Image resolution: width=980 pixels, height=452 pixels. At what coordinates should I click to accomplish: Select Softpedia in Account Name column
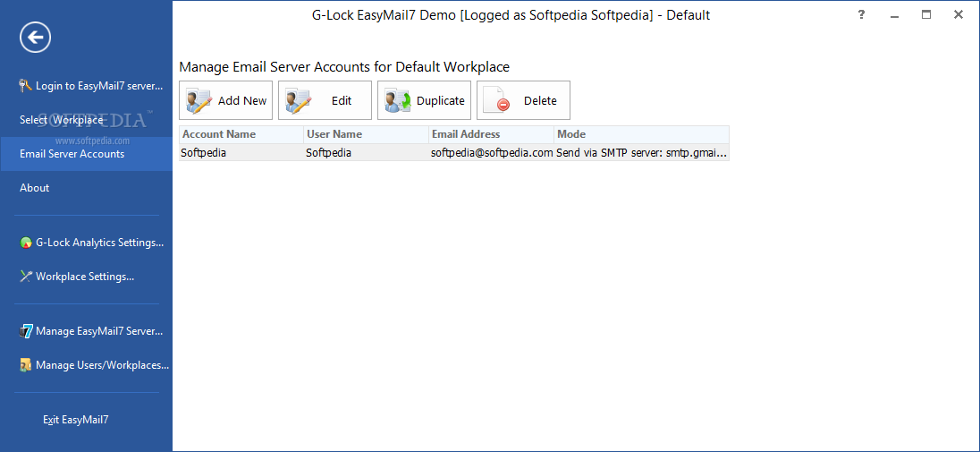241,152
